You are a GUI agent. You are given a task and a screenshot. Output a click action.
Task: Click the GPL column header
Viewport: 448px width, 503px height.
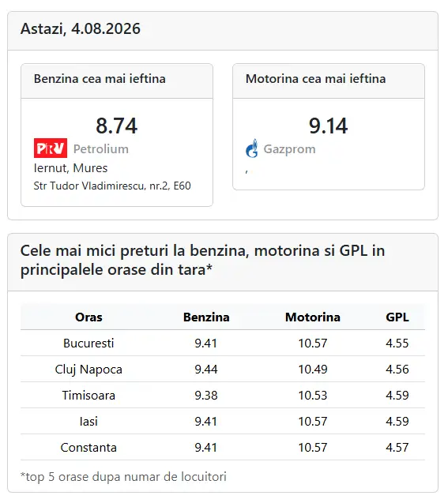click(397, 317)
